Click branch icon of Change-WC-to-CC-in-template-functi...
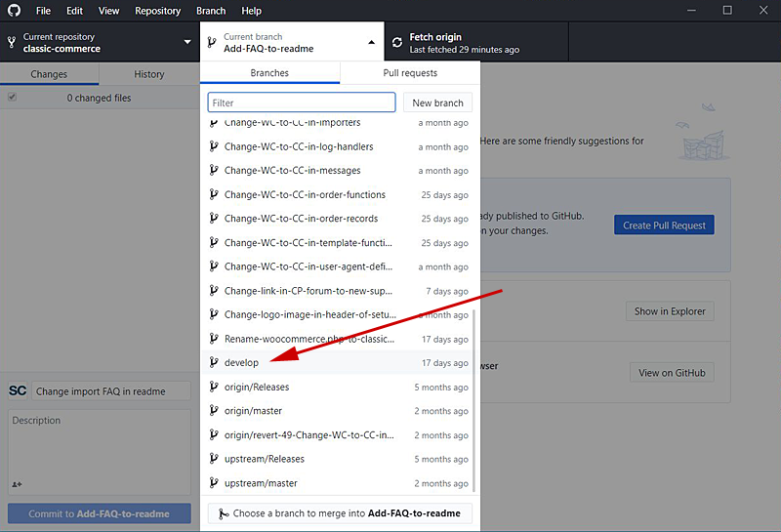This screenshot has width=781, height=532. (214, 243)
